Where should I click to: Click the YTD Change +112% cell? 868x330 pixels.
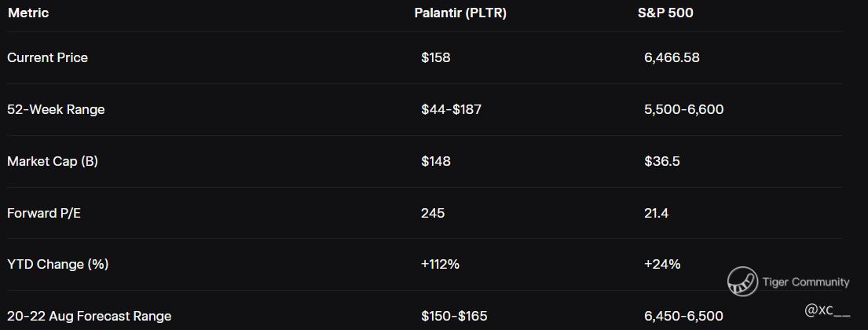pos(440,265)
